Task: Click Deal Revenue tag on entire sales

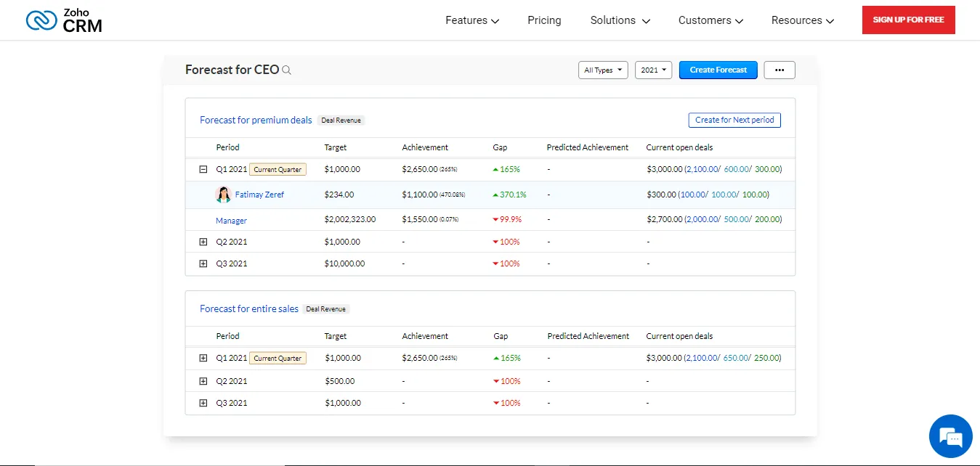Action: tap(326, 309)
